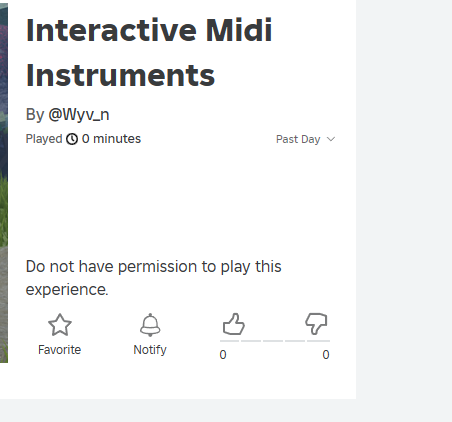The image size is (452, 422).
Task: Click the like-dislike vote ratio bar
Action: point(275,341)
